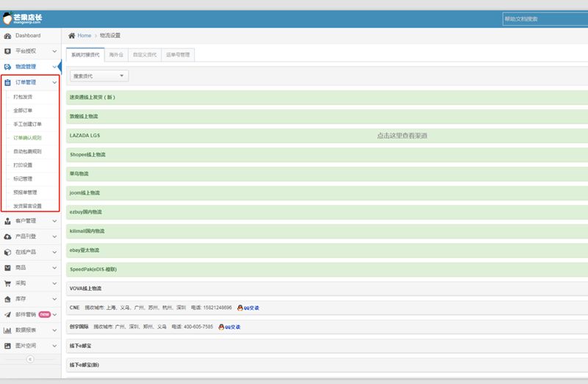Expand the 线下e邮宝(新) logistics row
The image size is (588, 384).
(327, 365)
